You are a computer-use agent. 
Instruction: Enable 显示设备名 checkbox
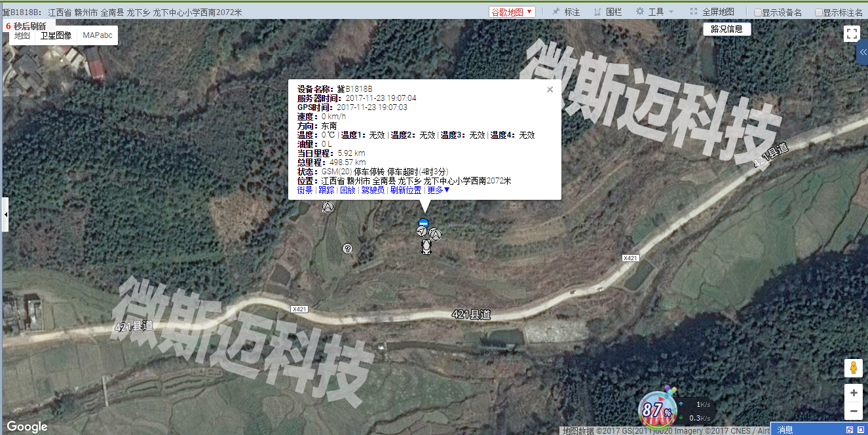(x=758, y=12)
